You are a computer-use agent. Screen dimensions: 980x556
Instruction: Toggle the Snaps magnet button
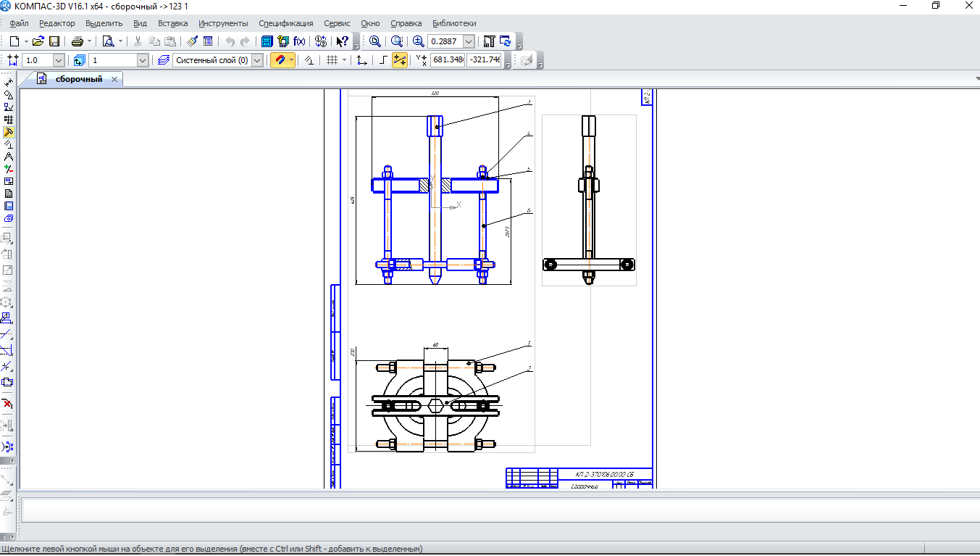(279, 60)
